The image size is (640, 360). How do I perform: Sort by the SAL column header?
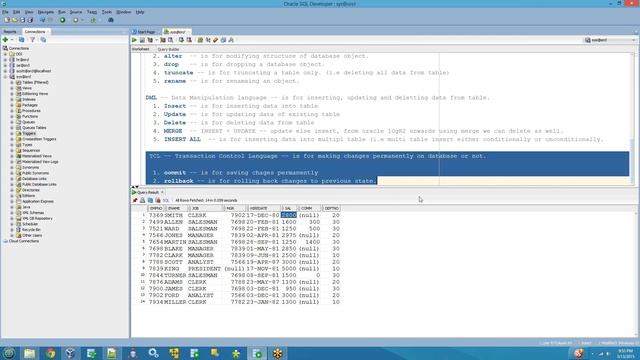coord(289,209)
